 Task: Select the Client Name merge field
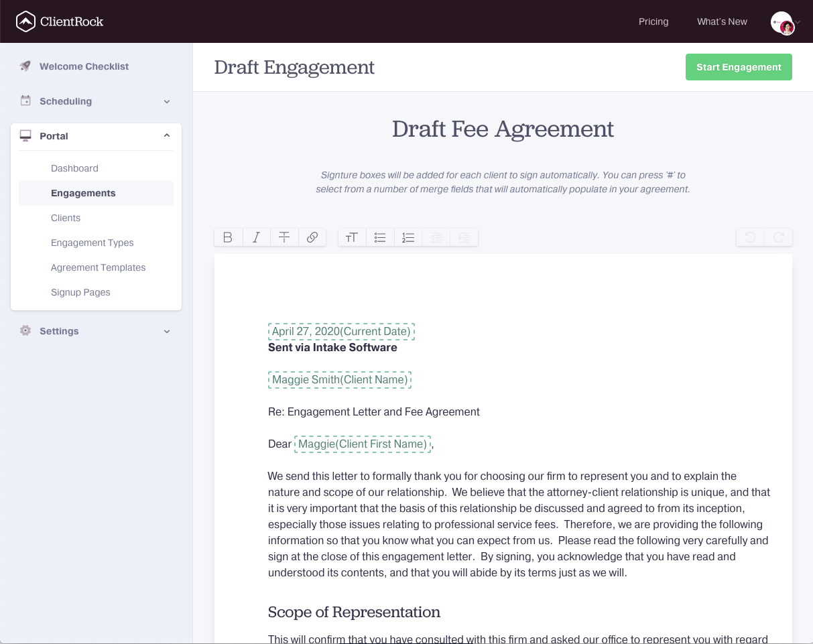click(x=340, y=379)
